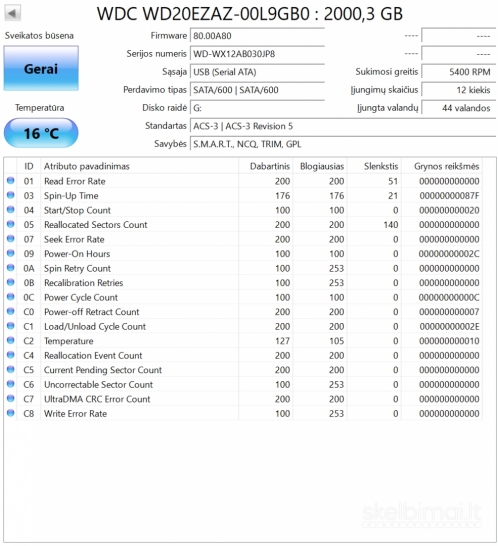Select the UltraDMA CRC Error Count attribute name

[97, 399]
